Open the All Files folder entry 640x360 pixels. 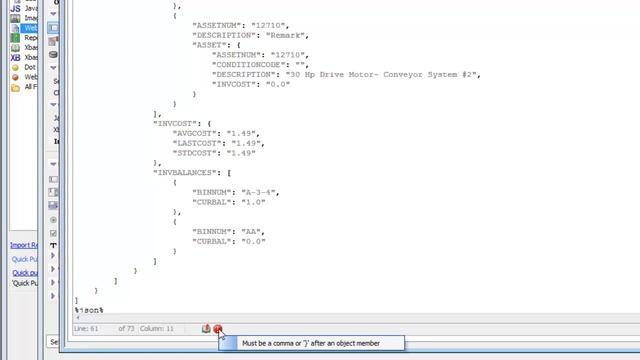(x=24, y=87)
